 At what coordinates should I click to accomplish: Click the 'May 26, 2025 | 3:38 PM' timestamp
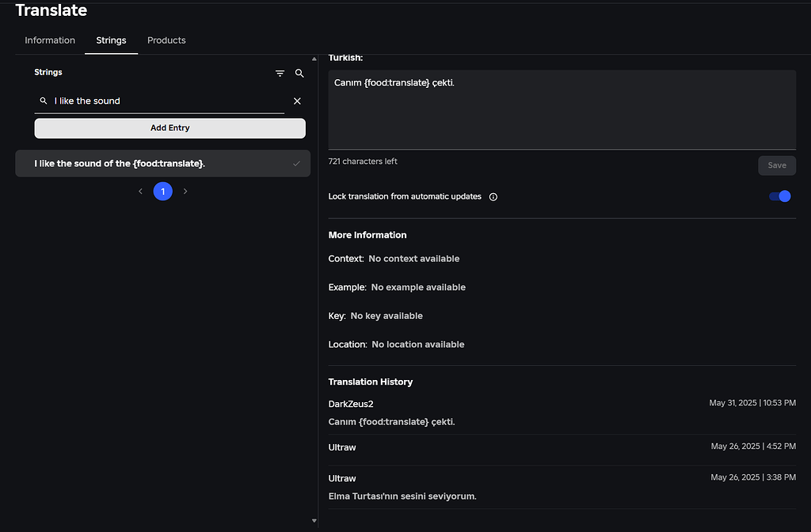753,477
